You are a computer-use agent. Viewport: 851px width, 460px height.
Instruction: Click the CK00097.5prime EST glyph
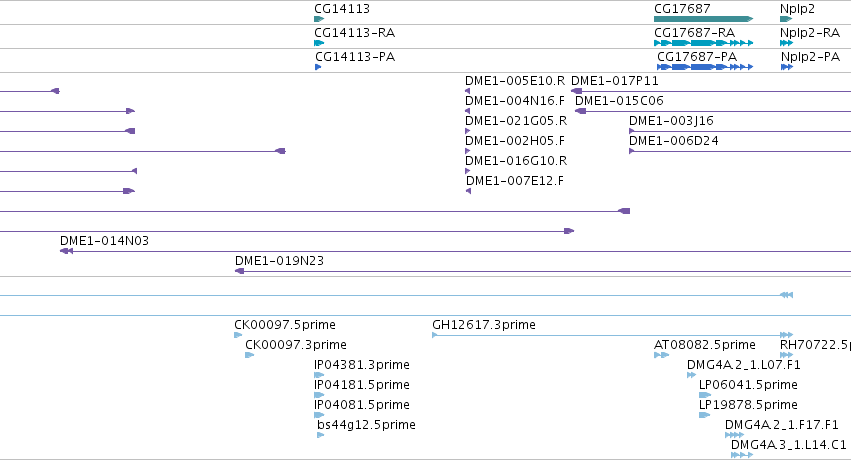click(x=238, y=335)
